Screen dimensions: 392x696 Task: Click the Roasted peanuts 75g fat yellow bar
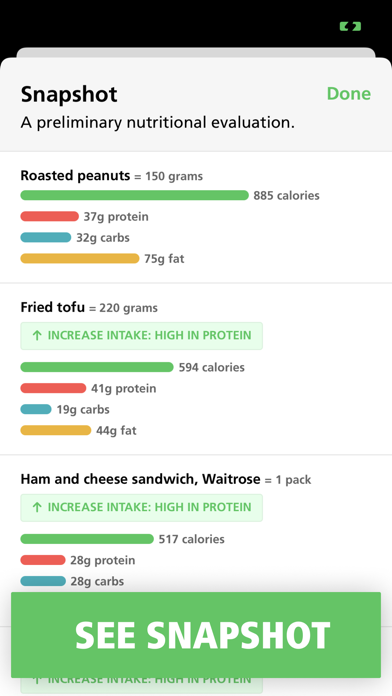coord(80,258)
